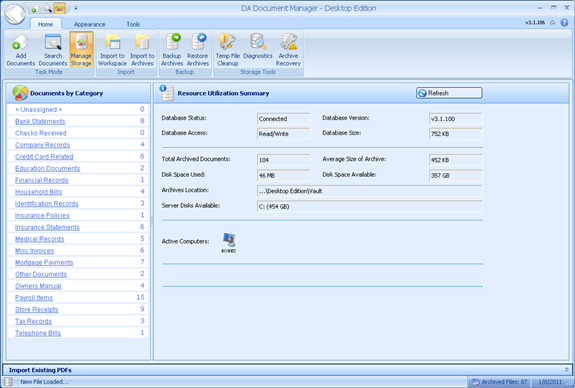Open Medical Records category link
The width and height of the screenshot is (575, 388).
coord(40,239)
